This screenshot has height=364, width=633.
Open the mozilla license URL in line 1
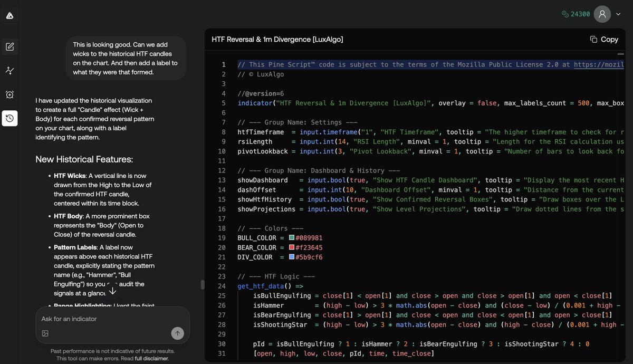coord(599,64)
